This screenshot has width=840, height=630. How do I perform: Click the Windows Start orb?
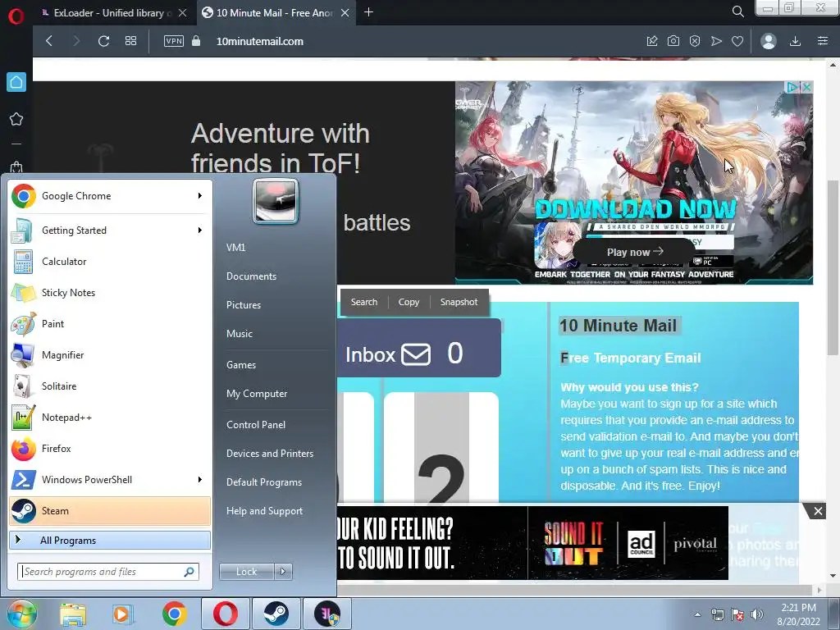click(21, 614)
